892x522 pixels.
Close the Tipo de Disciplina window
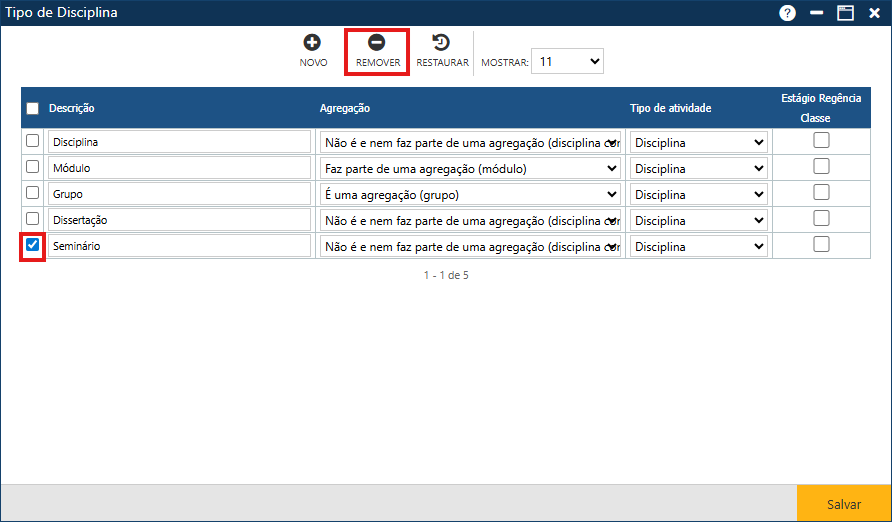[874, 13]
